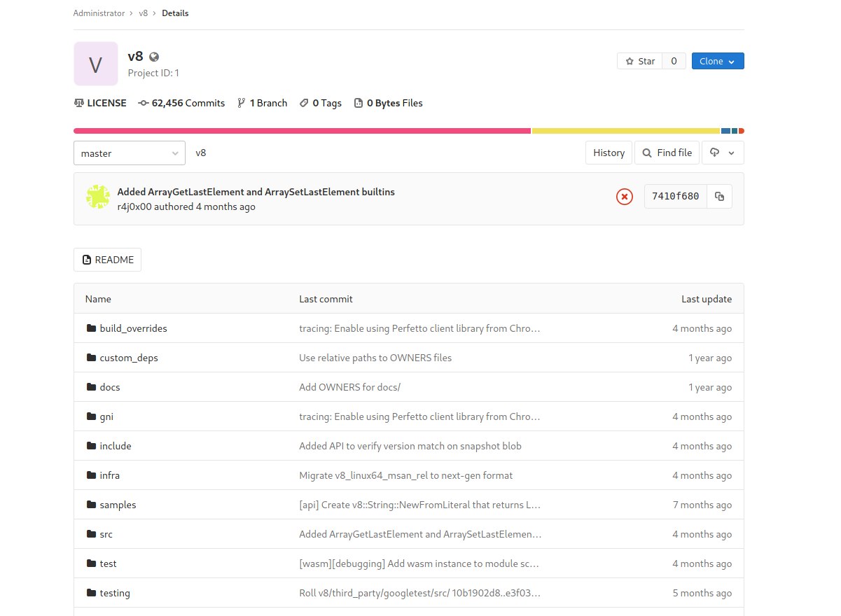The height and width of the screenshot is (616, 841).
Task: Click the Name column header
Action: 98,299
